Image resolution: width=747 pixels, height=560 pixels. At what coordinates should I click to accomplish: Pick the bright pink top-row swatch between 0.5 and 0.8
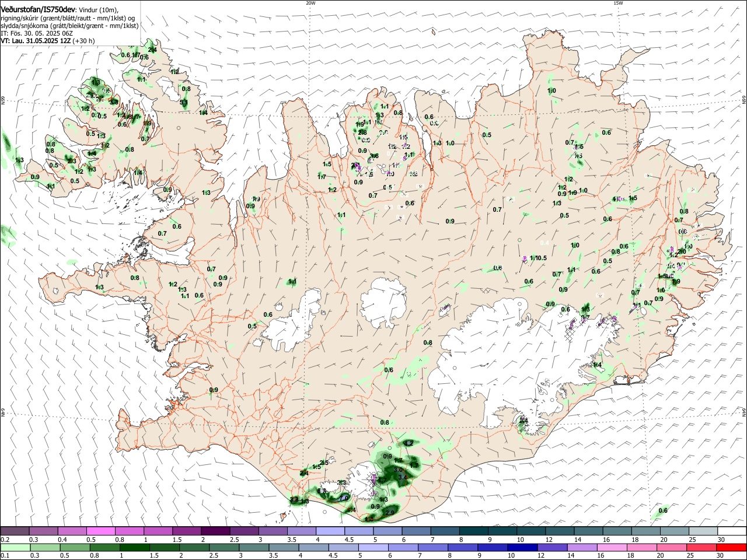100,531
